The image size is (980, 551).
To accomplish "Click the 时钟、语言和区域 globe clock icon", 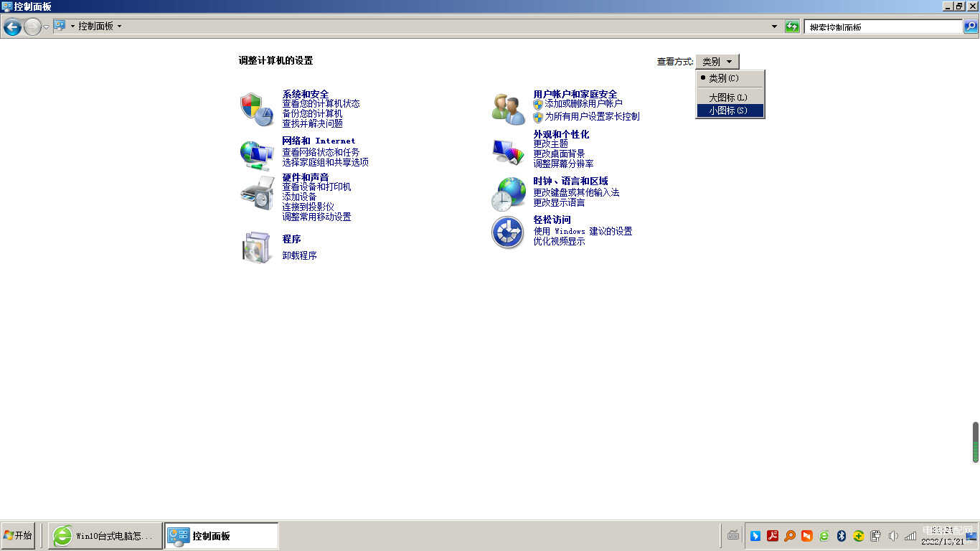I will click(x=508, y=194).
